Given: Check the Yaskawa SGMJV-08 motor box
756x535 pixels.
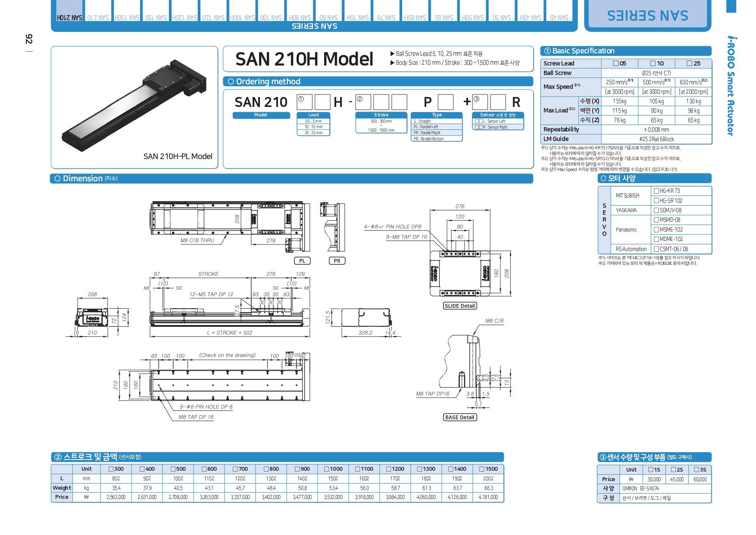Looking at the screenshot, I should 656,210.
